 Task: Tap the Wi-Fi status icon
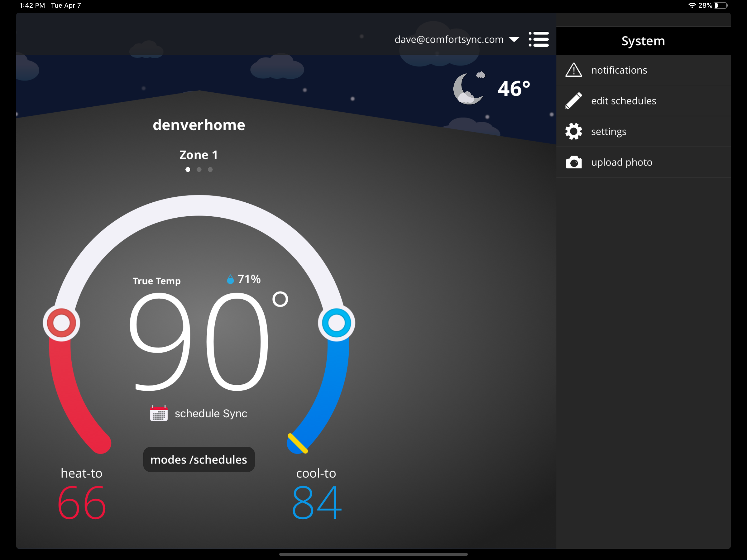(692, 5)
